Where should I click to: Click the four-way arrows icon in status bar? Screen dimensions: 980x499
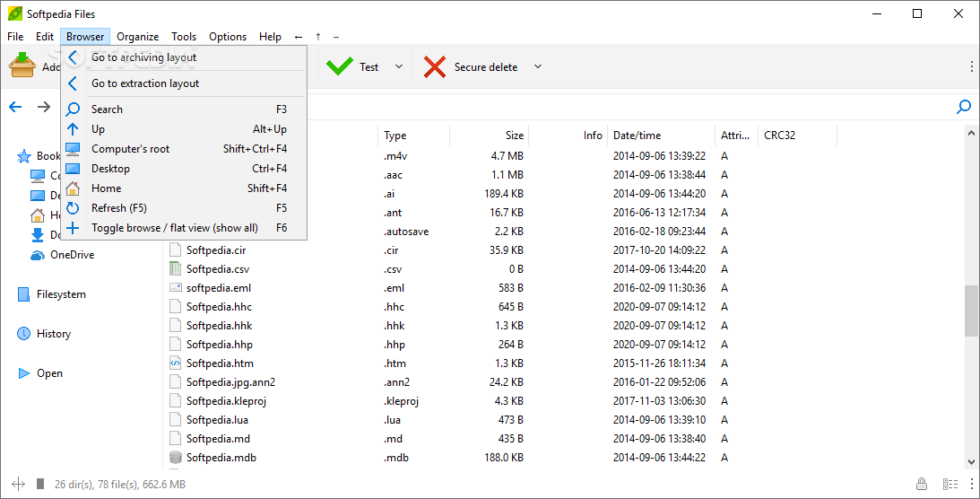tap(18, 484)
